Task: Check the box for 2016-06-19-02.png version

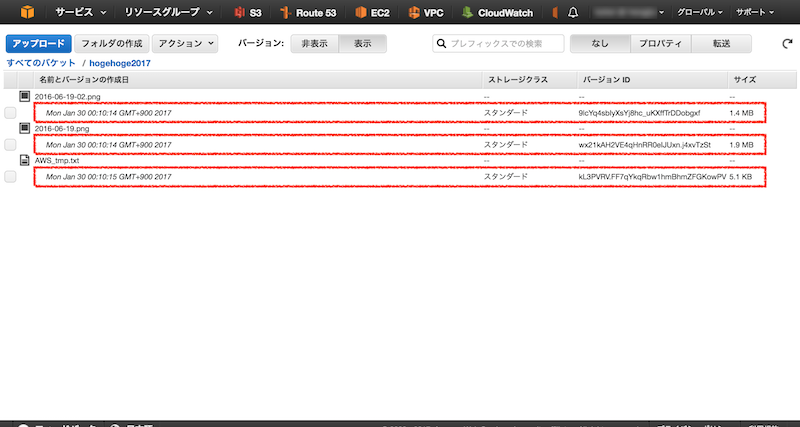Action: tap(10, 114)
